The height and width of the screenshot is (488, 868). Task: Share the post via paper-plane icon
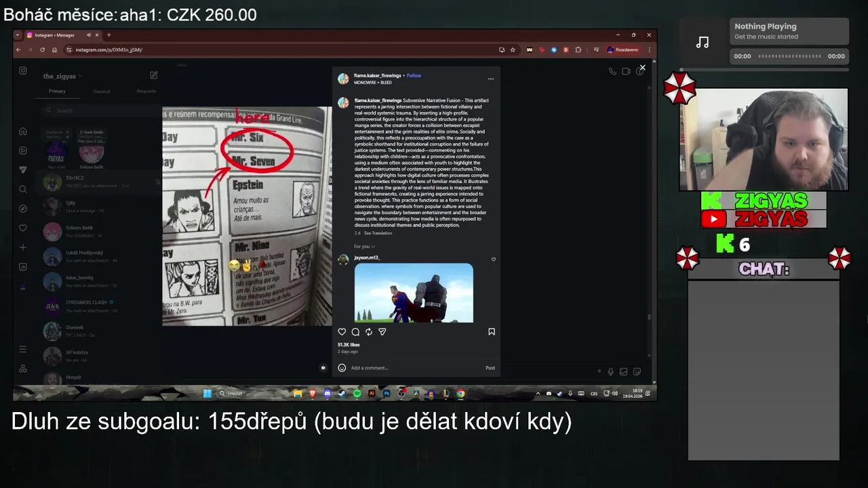click(x=382, y=332)
